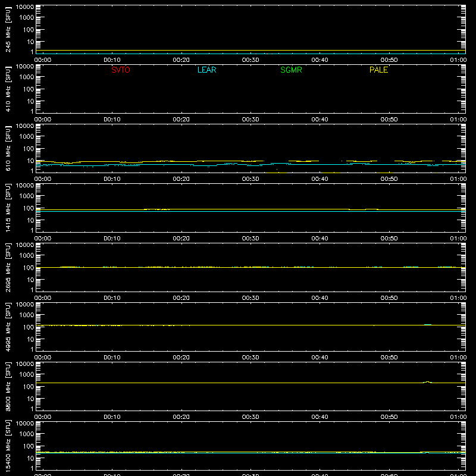Viewport: 476px width, 476px height.
Task: Select the green SGMR station legend label
Action: tap(291, 70)
